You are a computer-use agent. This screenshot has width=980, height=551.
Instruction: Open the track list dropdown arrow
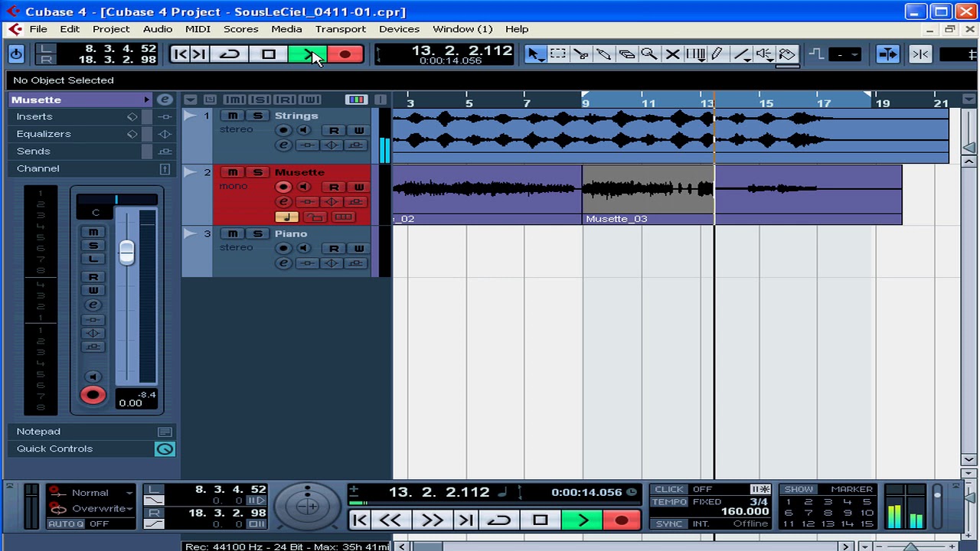pos(190,99)
